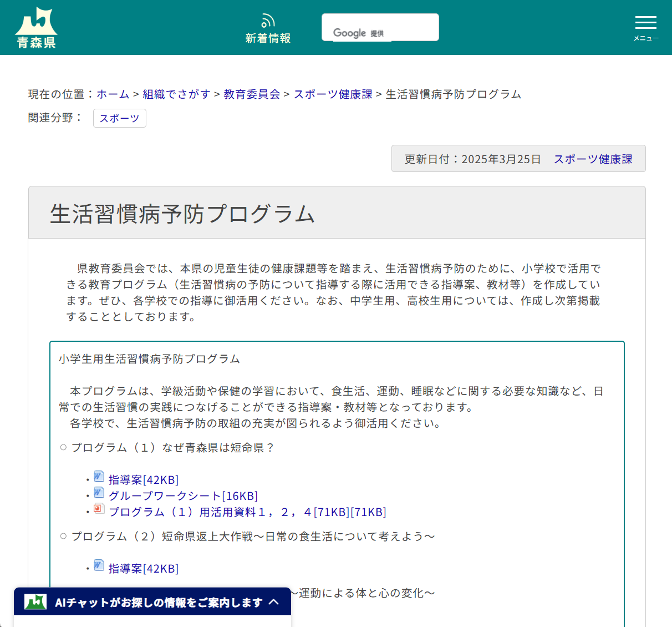Click the Word icon beside 指導案[42KB]
Screen dimensions: 672x627
(x=98, y=476)
